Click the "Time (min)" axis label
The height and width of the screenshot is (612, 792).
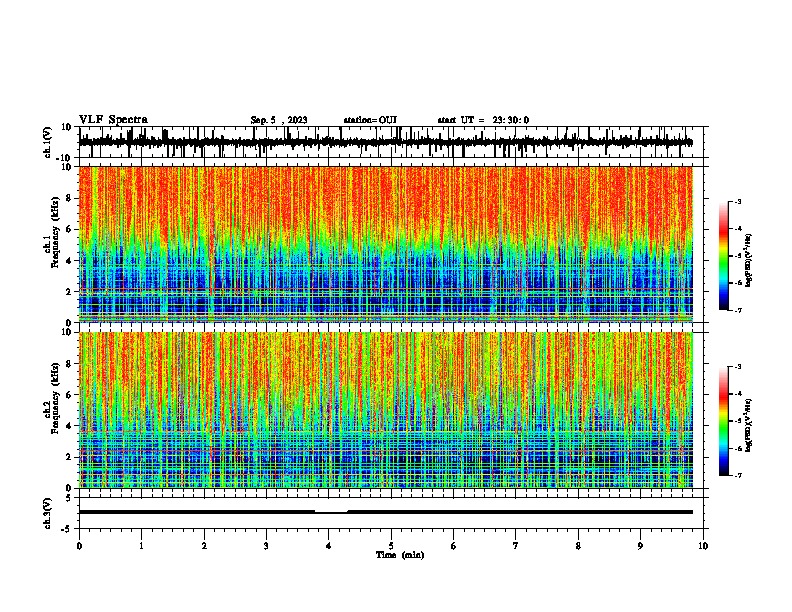click(x=400, y=555)
